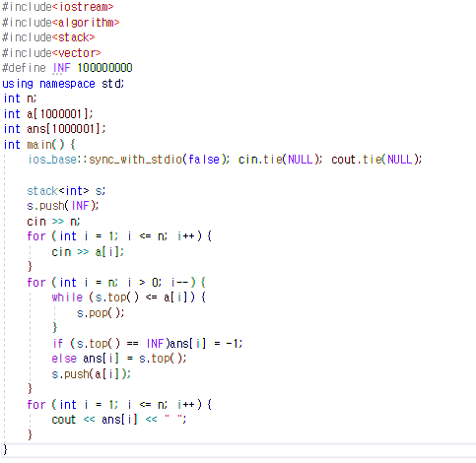Viewport: 476px width, 463px height.
Task: Click the #define INF 100000000 line
Action: pos(67,68)
